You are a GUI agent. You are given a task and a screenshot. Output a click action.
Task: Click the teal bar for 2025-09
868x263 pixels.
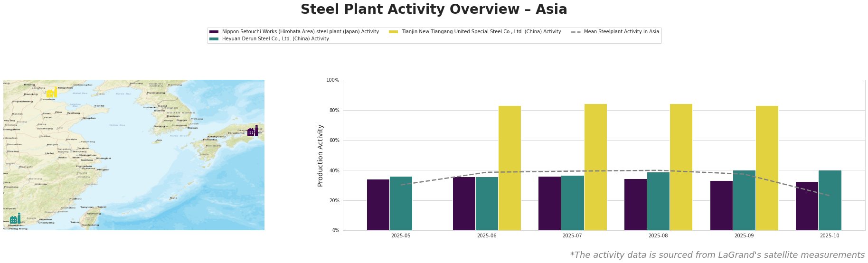(x=744, y=200)
